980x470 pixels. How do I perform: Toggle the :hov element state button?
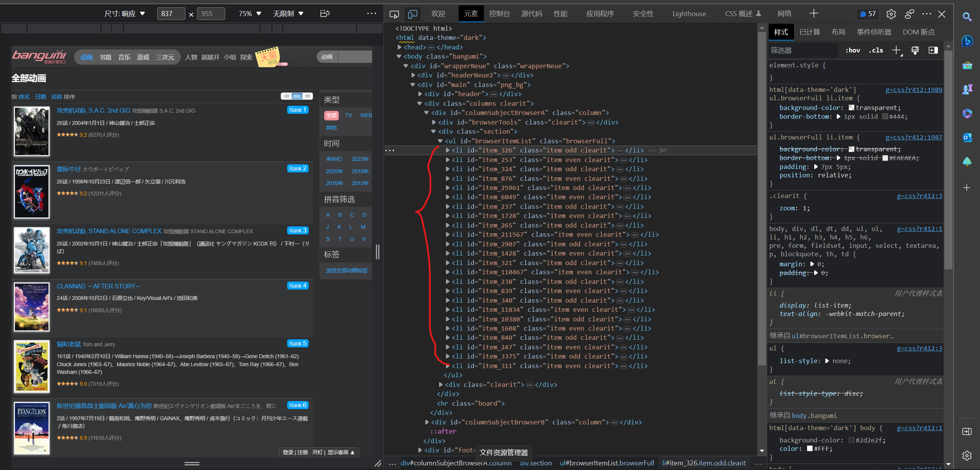click(x=853, y=50)
